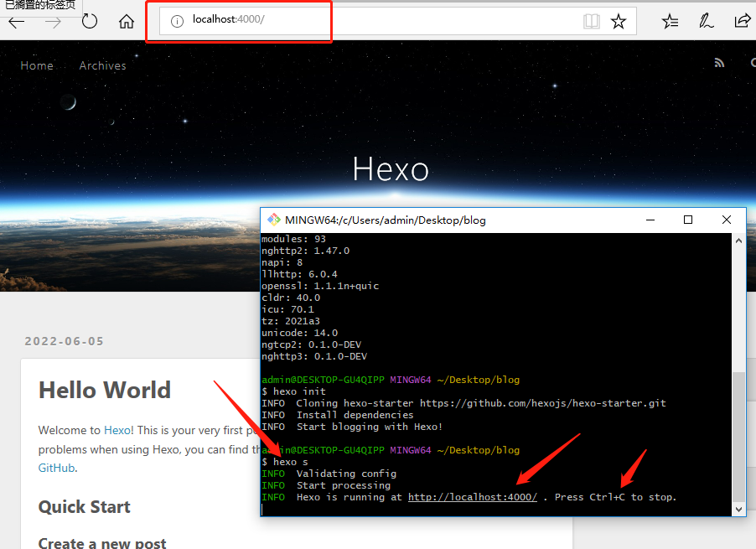Click the 'modules: 93' terminal line
Screen dimensions: 756x549
point(293,239)
